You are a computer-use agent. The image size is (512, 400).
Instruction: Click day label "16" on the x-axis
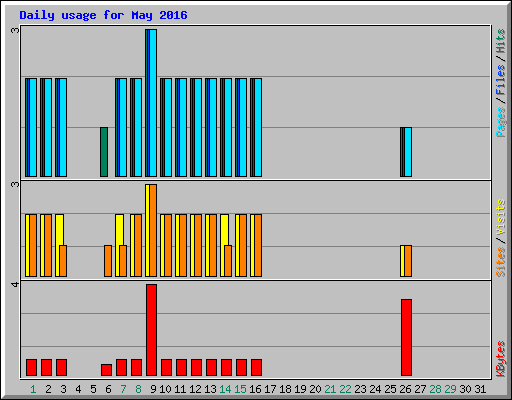pos(255,389)
